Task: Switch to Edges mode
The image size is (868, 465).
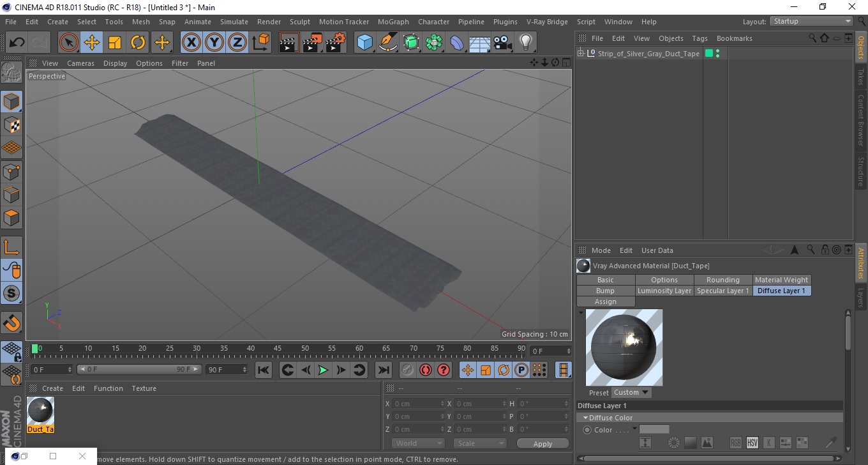Action: click(11, 194)
